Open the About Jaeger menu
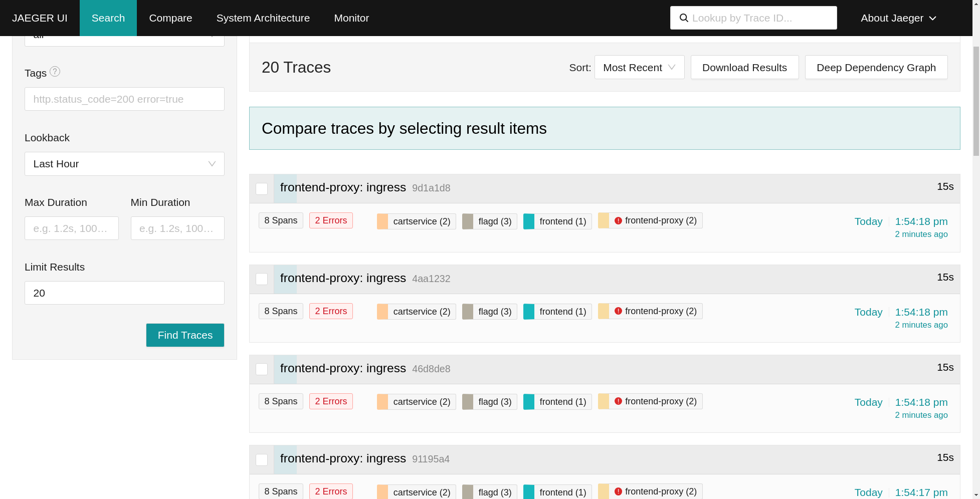The width and height of the screenshot is (980, 499). tap(898, 18)
